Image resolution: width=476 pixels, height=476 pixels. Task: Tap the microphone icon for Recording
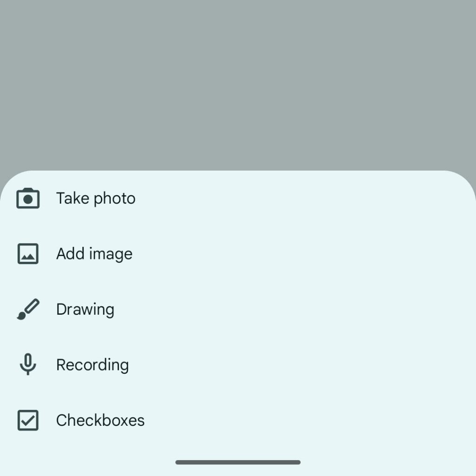point(28,365)
